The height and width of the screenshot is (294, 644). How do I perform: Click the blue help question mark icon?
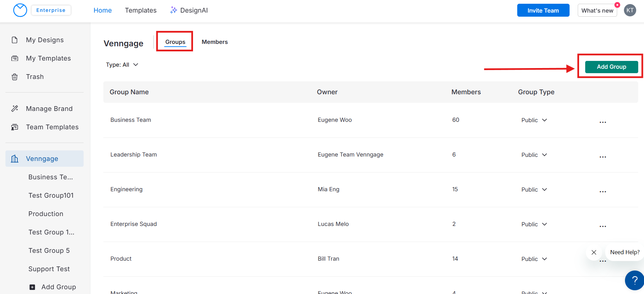pyautogui.click(x=634, y=280)
